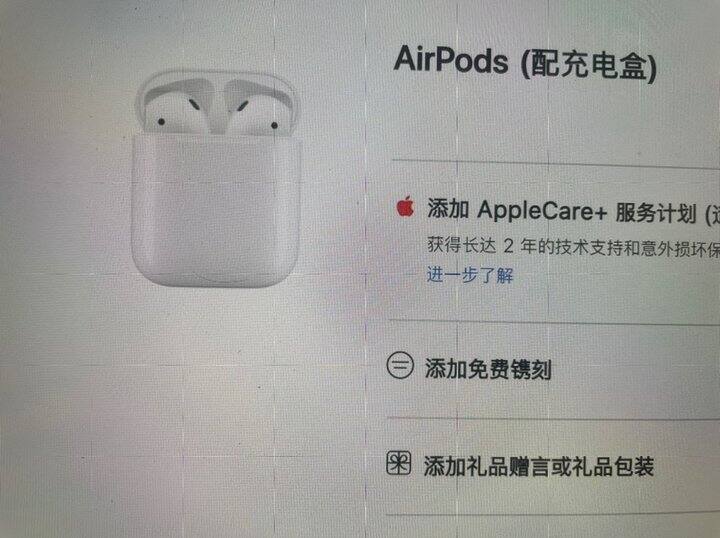The image size is (720, 538).
Task: Click the AppleCare+ word in plan row
Action: [542, 211]
